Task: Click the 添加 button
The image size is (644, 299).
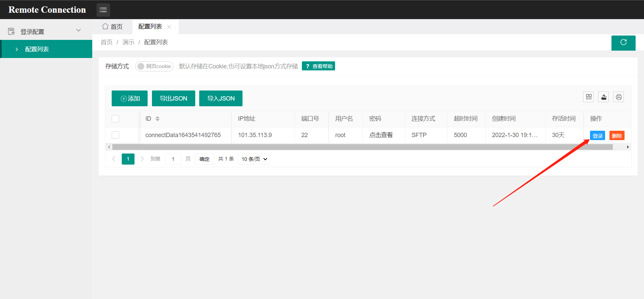Action: click(x=129, y=99)
